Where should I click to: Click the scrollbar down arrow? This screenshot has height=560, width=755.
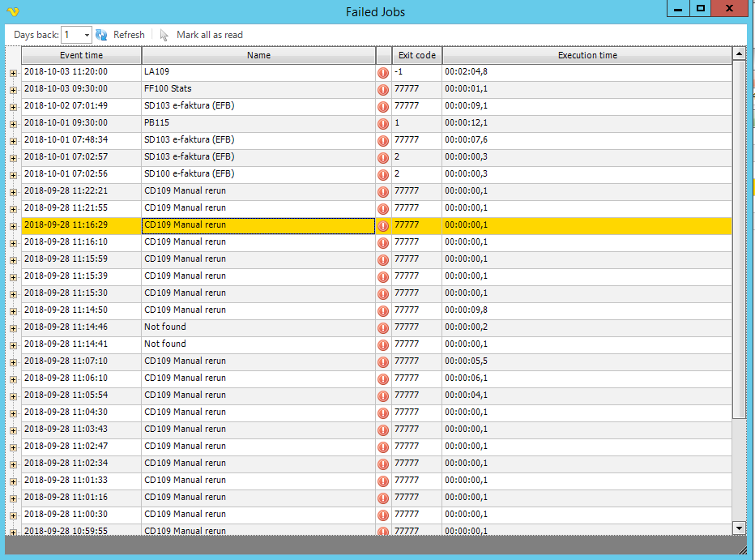click(x=738, y=528)
